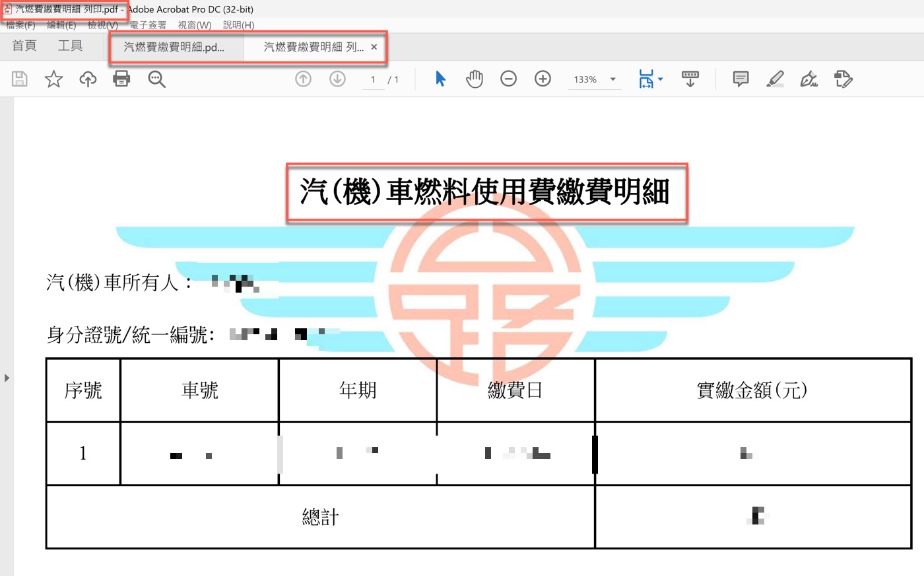Click the document title 汽(機)車燃料使用費繳費明細

486,192
